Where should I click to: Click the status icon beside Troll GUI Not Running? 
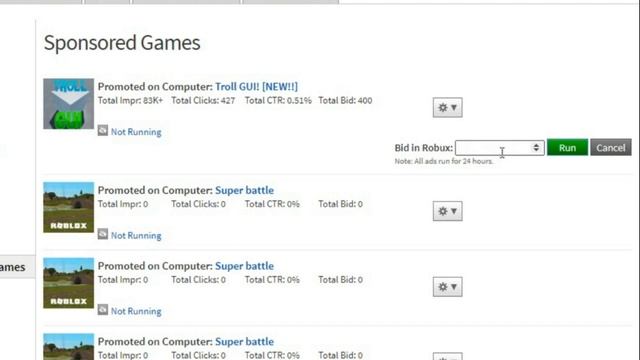(103, 130)
